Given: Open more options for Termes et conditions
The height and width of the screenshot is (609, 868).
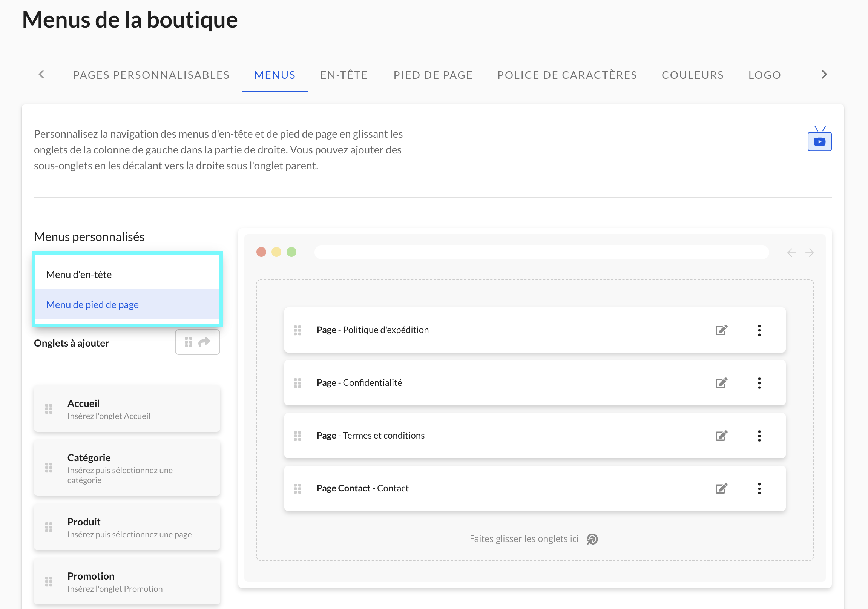Looking at the screenshot, I should coord(759,436).
